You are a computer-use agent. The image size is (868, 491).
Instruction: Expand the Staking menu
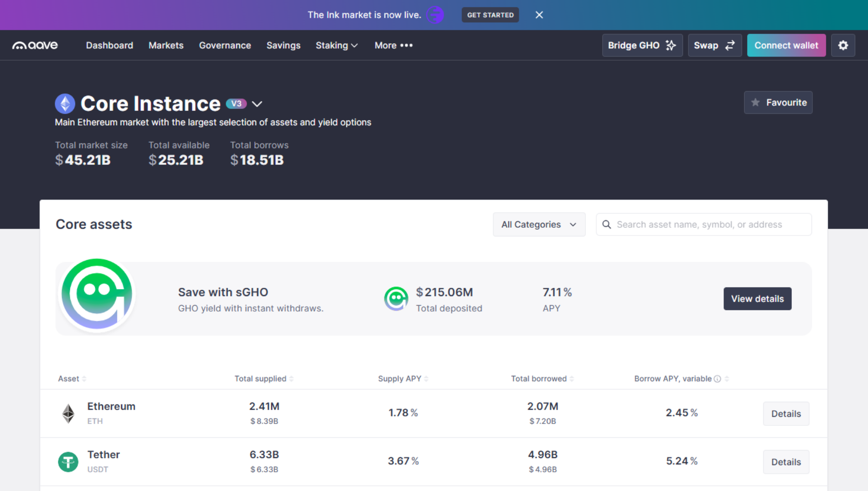coord(336,46)
